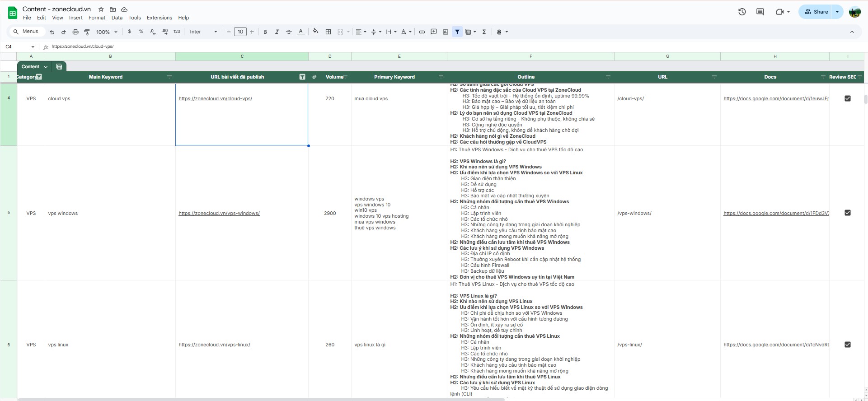Screen dimensions: 868x401
Task: Open vertical align dropdown
Action: pyautogui.click(x=376, y=32)
